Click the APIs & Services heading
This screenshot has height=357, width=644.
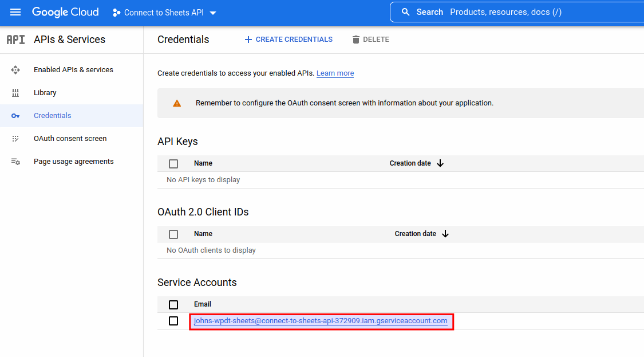click(69, 40)
